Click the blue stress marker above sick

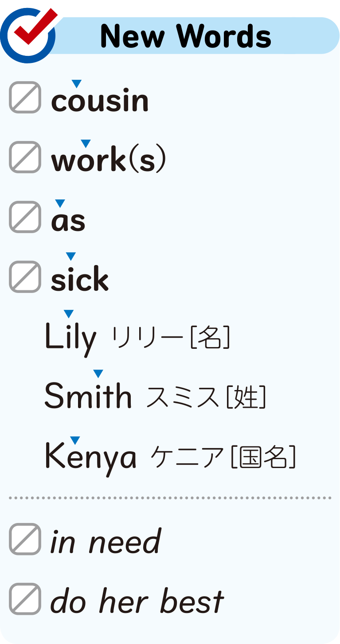[70, 256]
